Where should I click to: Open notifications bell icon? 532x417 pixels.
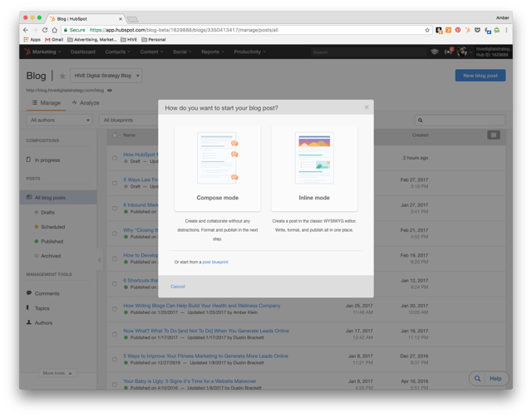[449, 52]
